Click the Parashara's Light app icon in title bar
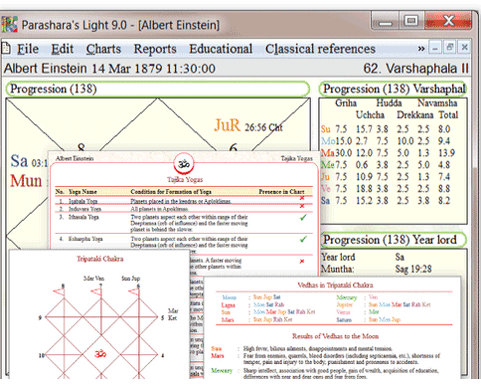Screen dimensions: 481x385 [9, 25]
